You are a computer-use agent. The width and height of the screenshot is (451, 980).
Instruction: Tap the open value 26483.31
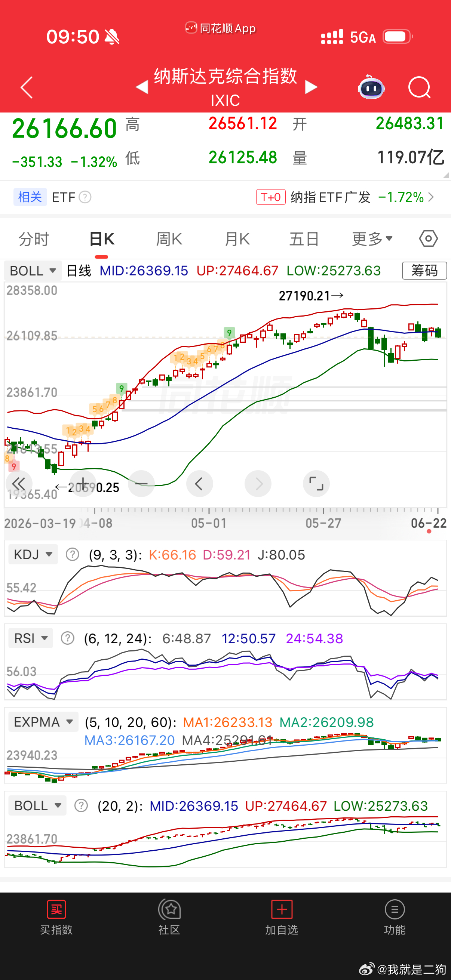tap(410, 124)
